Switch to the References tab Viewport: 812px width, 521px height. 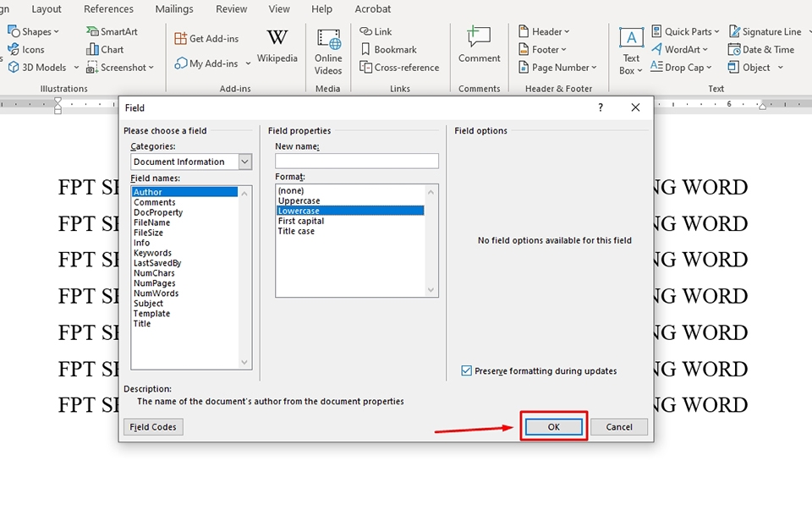108,8
